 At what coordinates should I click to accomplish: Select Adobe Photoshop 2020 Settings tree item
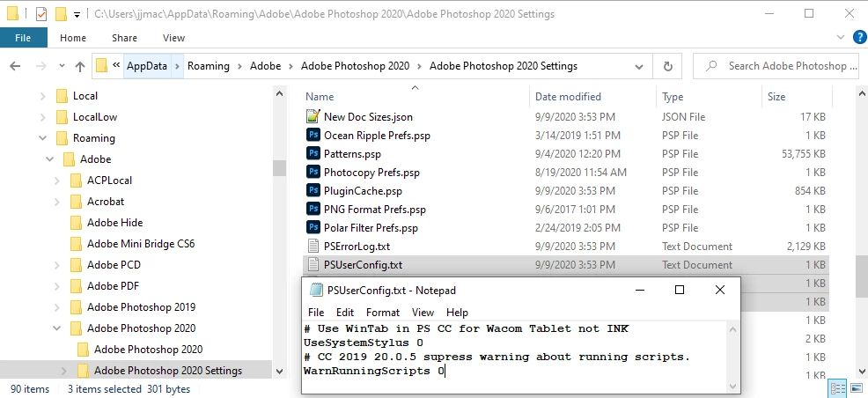point(168,371)
